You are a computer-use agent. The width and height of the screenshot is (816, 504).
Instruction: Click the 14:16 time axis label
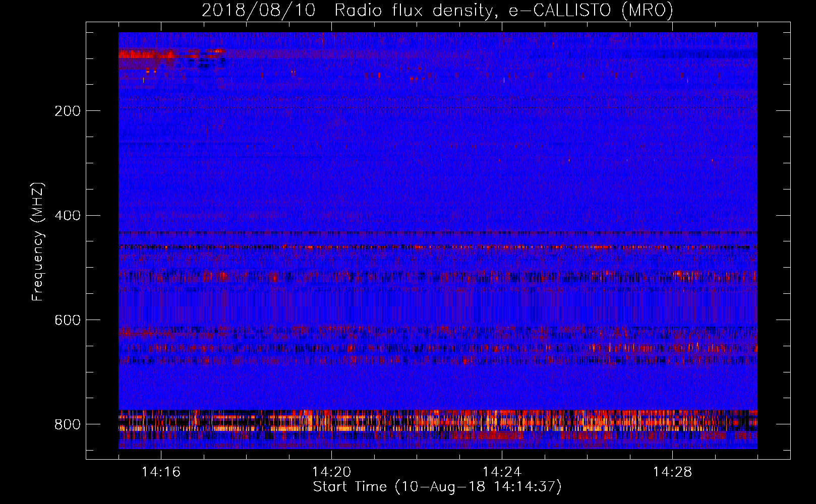tap(161, 472)
